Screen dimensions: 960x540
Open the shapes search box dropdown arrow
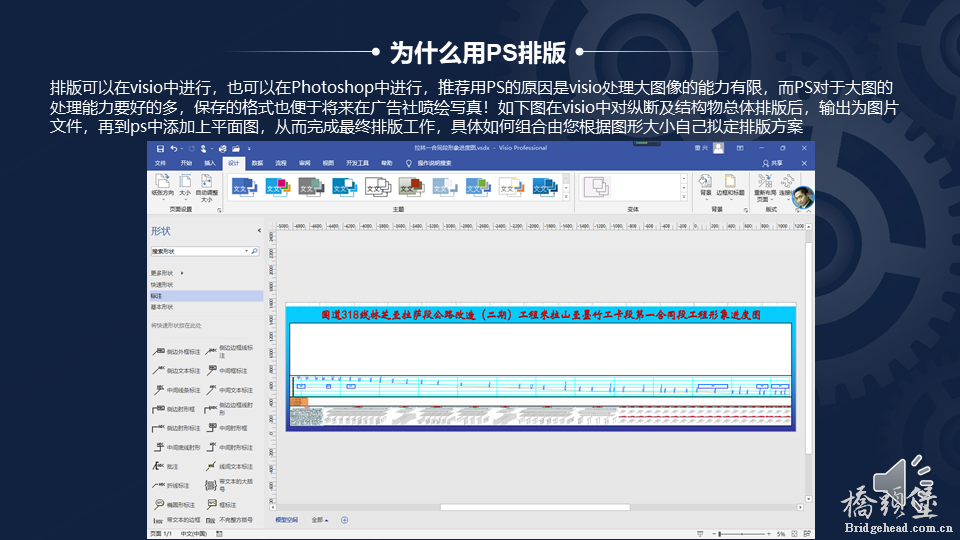click(246, 251)
